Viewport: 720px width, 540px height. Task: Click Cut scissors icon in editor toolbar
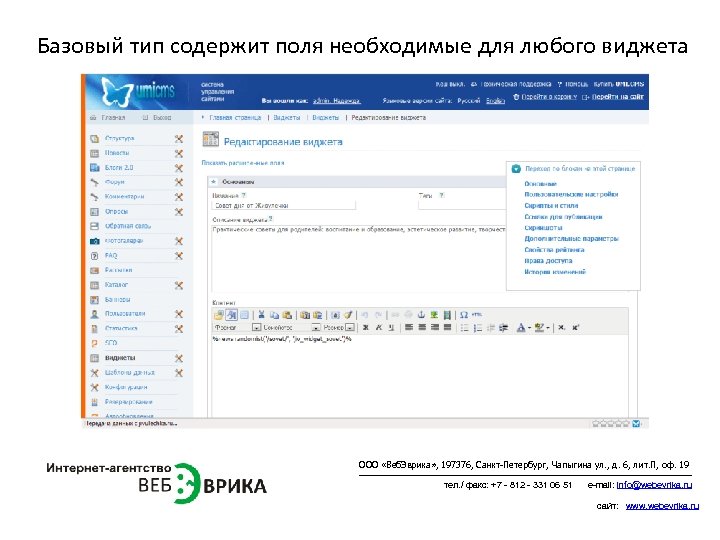coord(261,315)
